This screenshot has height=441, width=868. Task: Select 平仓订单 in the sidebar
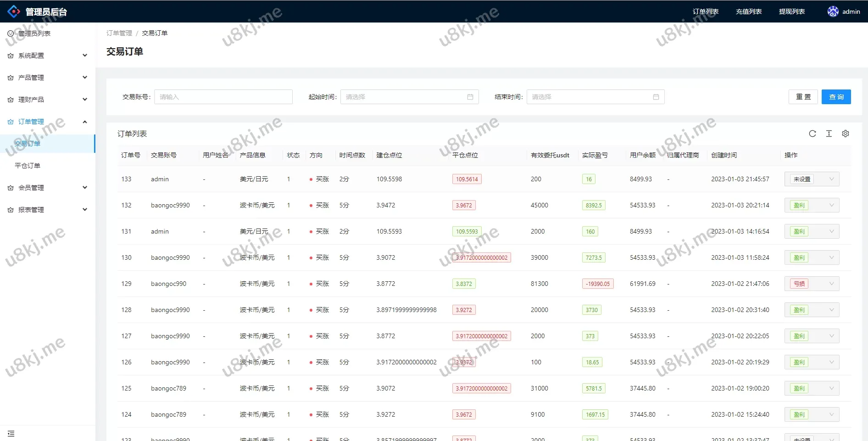(28, 166)
